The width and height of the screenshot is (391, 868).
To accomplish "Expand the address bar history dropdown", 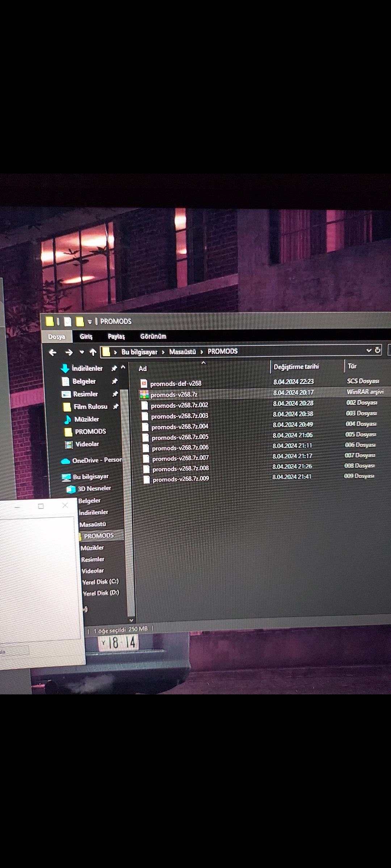I will click(x=369, y=350).
